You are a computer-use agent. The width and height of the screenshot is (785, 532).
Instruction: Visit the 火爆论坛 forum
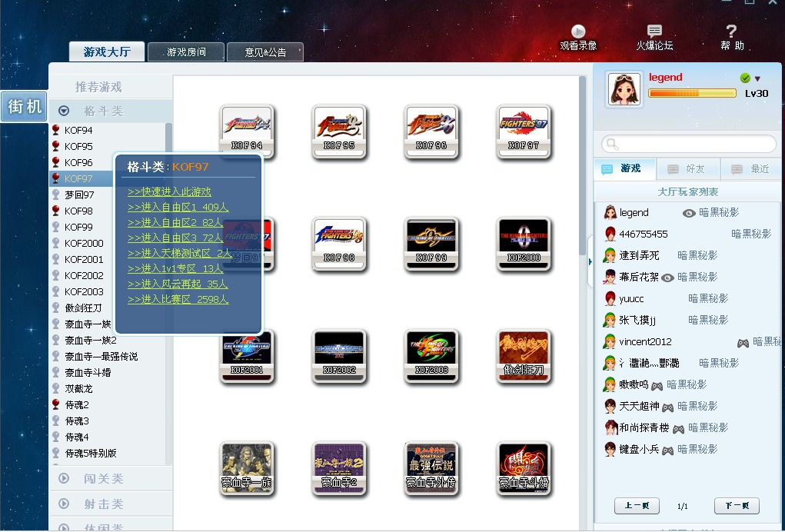click(654, 38)
